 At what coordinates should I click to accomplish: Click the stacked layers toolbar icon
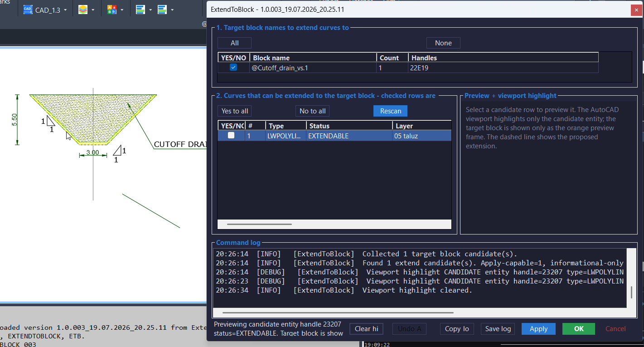click(82, 10)
